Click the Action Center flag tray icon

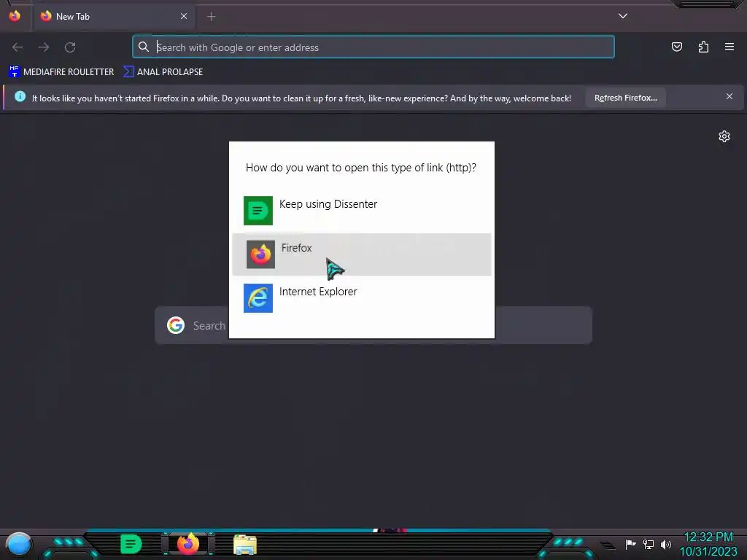click(630, 544)
